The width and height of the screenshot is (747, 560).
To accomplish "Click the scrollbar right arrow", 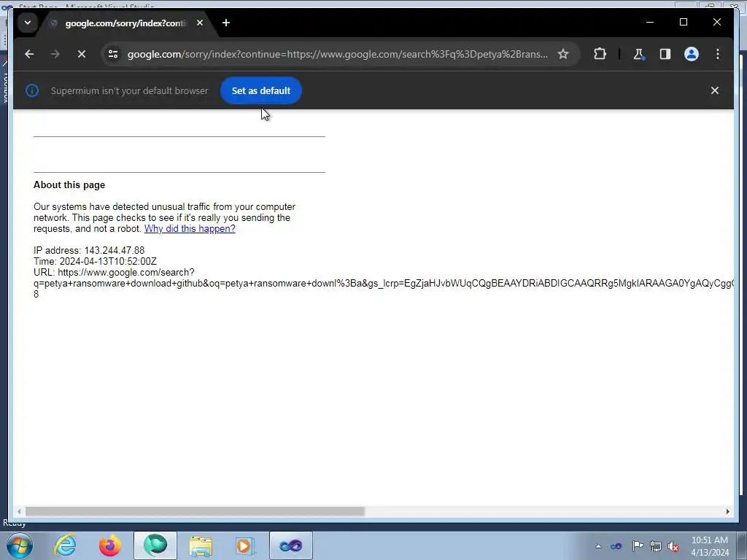I will pyautogui.click(x=727, y=511).
